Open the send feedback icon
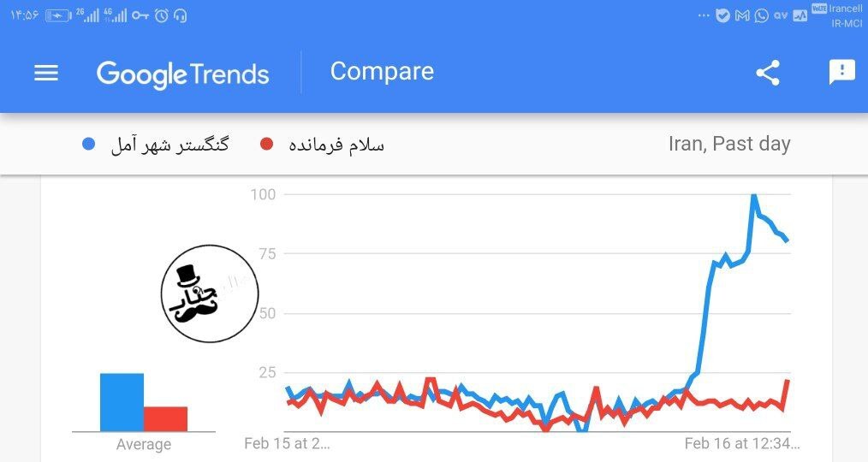 [x=841, y=73]
